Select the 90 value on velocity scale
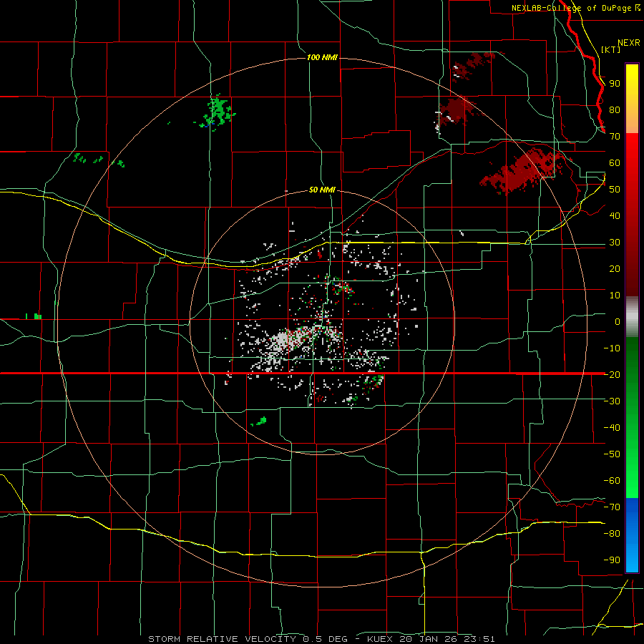This screenshot has width=644, height=644. tap(615, 84)
